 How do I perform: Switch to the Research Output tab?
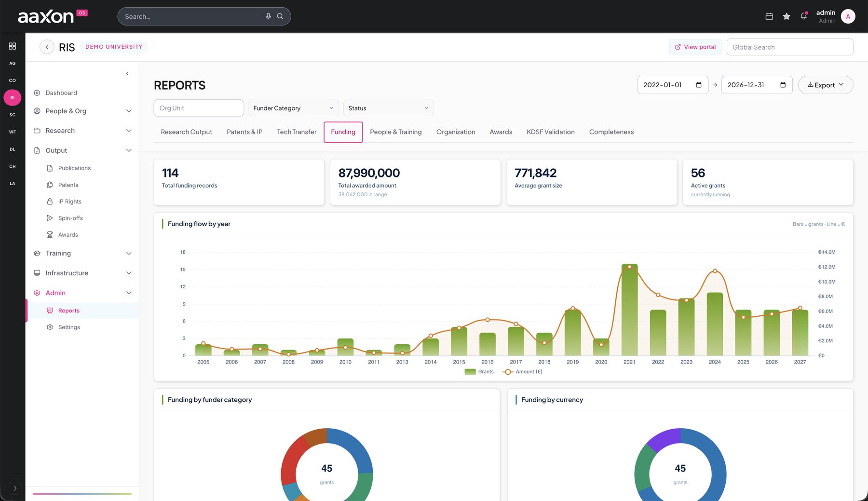click(187, 132)
